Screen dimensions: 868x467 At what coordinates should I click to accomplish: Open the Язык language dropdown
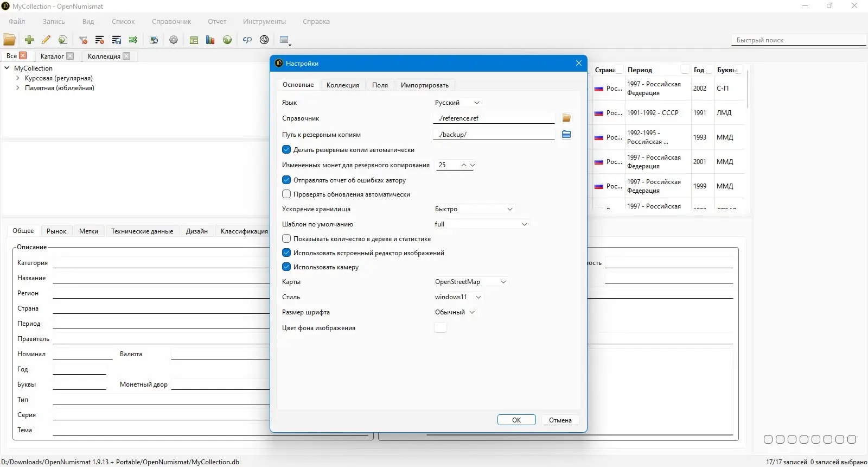pos(457,103)
